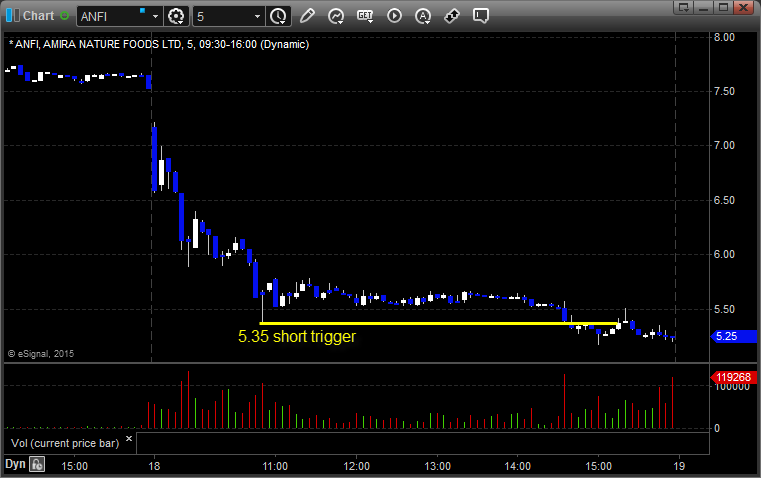Open the GET studies menu
761x478 pixels.
click(365, 16)
